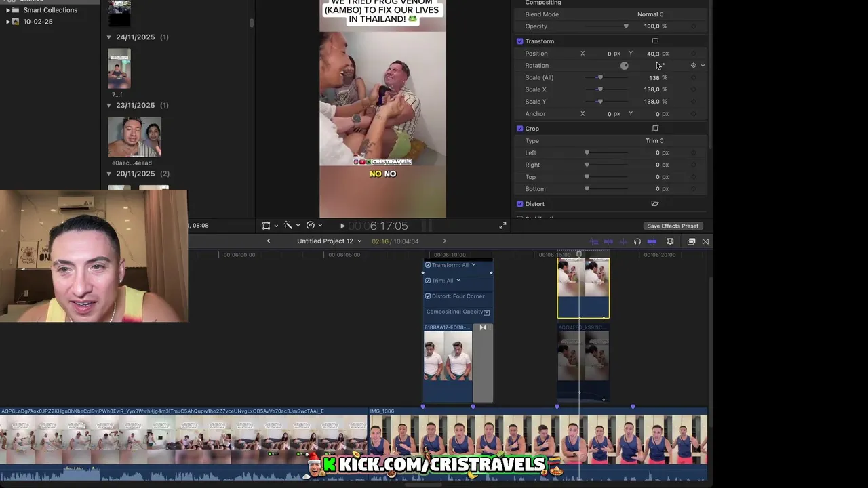Uncheck the Distort checkbox in inspector
868x488 pixels.
point(520,204)
